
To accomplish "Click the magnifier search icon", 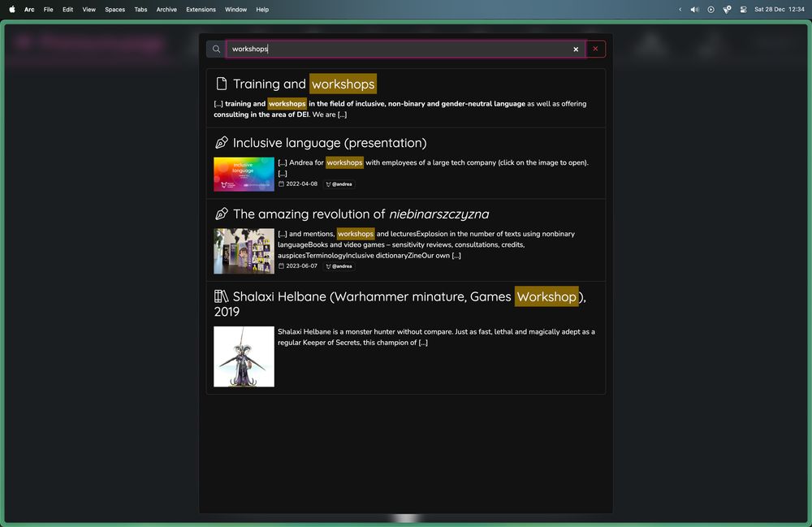I will coord(217,50).
